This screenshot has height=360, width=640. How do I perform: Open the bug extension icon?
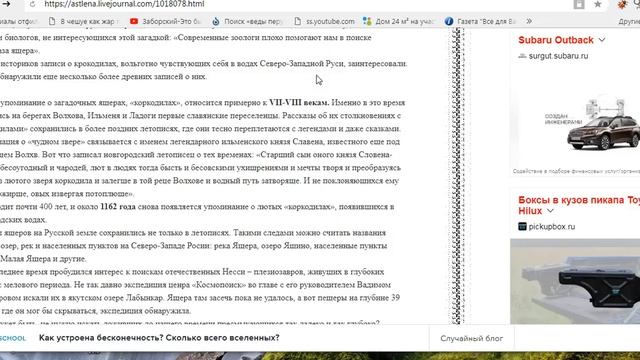coord(622,4)
